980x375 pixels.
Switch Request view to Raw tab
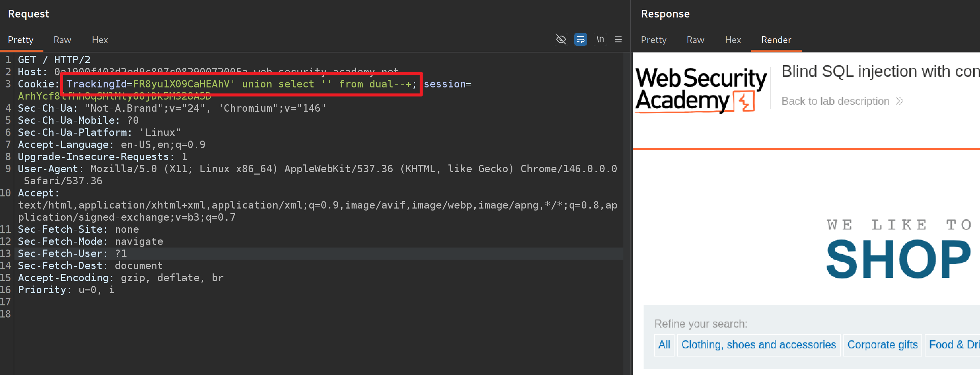pos(62,40)
